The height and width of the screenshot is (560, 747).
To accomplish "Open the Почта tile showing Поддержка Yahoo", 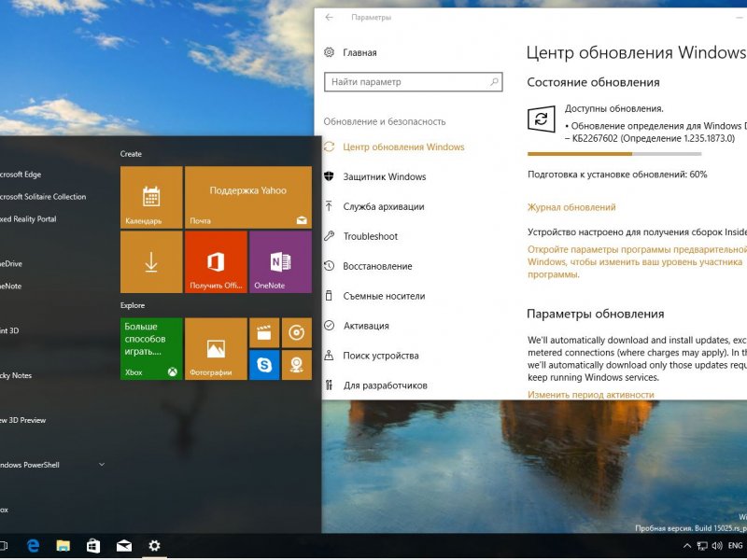I will [x=248, y=197].
